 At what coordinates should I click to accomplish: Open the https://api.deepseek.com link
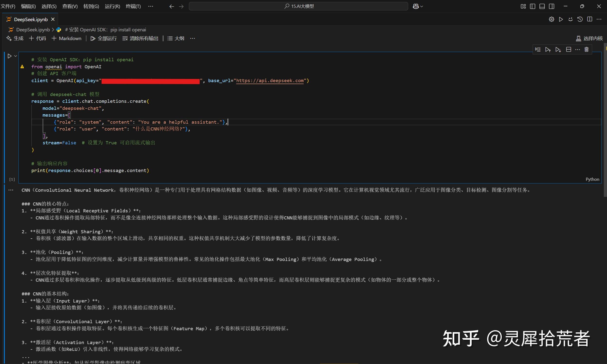coord(270,80)
